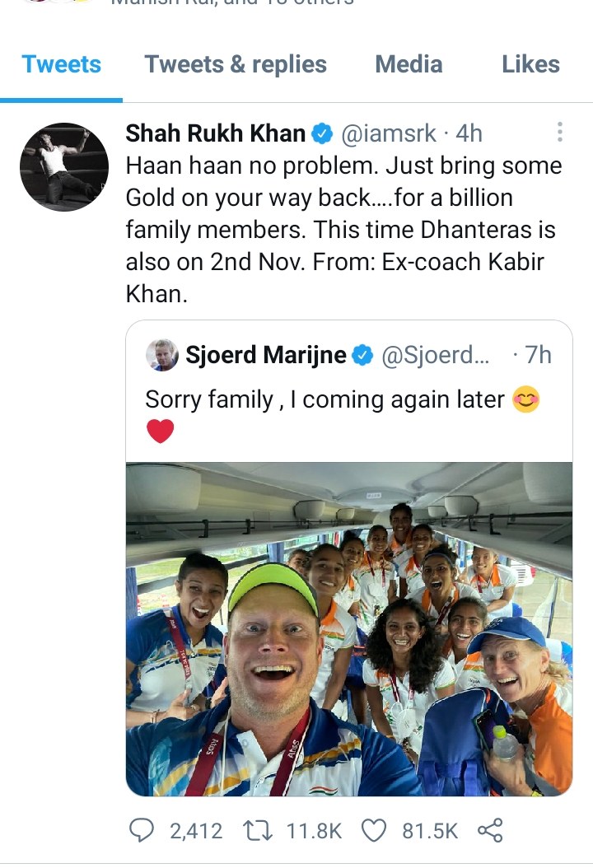Open Shah Rukh Khan's profile picture
This screenshot has height=868, width=593.
click(x=64, y=167)
